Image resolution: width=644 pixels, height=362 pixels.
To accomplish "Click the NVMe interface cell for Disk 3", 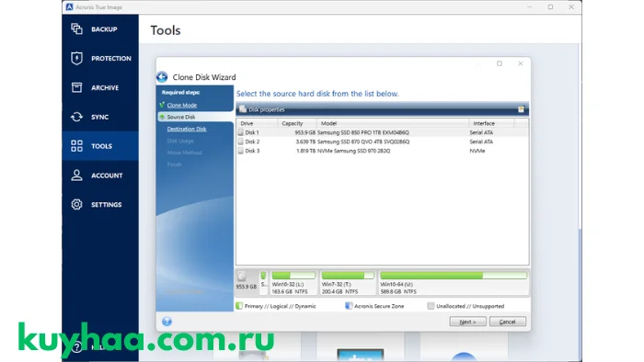I will 477,151.
